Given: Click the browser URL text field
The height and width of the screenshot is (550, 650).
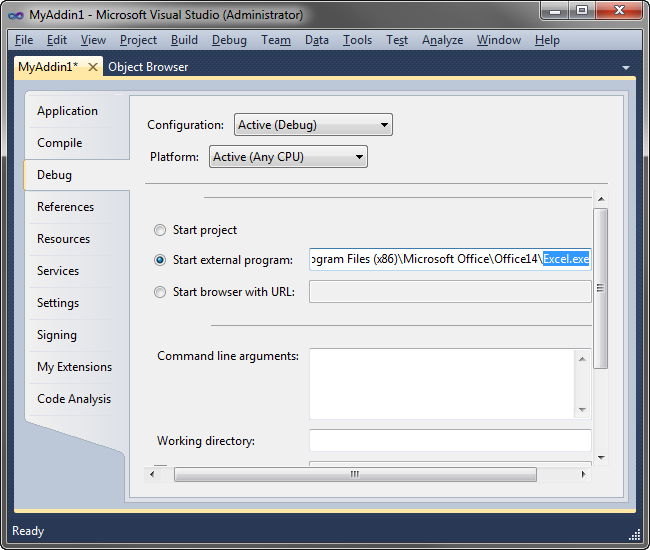Looking at the screenshot, I should pyautogui.click(x=450, y=292).
